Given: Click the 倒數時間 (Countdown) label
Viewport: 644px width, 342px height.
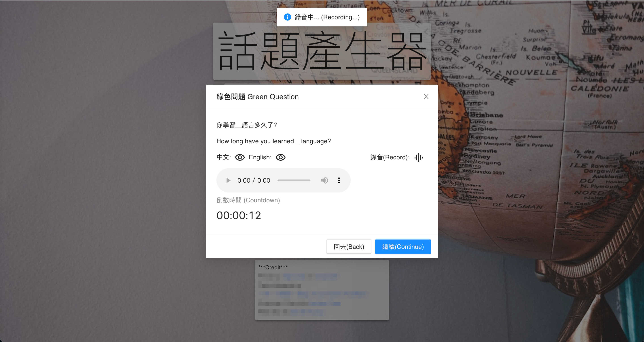Looking at the screenshot, I should 248,200.
